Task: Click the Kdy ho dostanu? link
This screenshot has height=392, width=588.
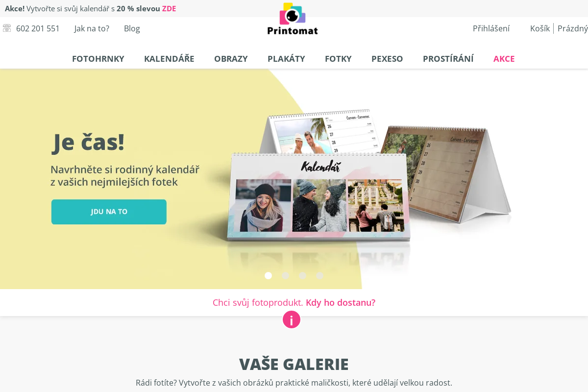Action: pos(341,302)
